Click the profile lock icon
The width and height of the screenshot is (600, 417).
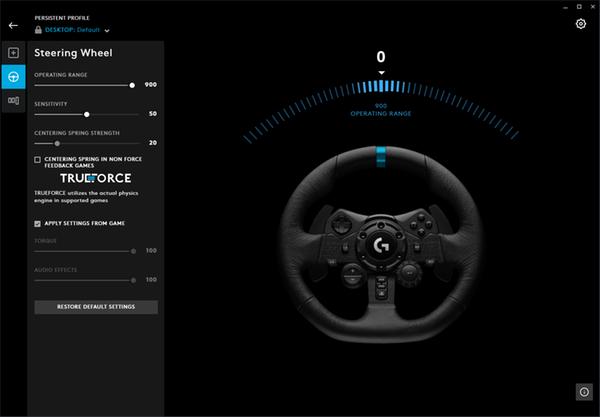click(x=39, y=30)
